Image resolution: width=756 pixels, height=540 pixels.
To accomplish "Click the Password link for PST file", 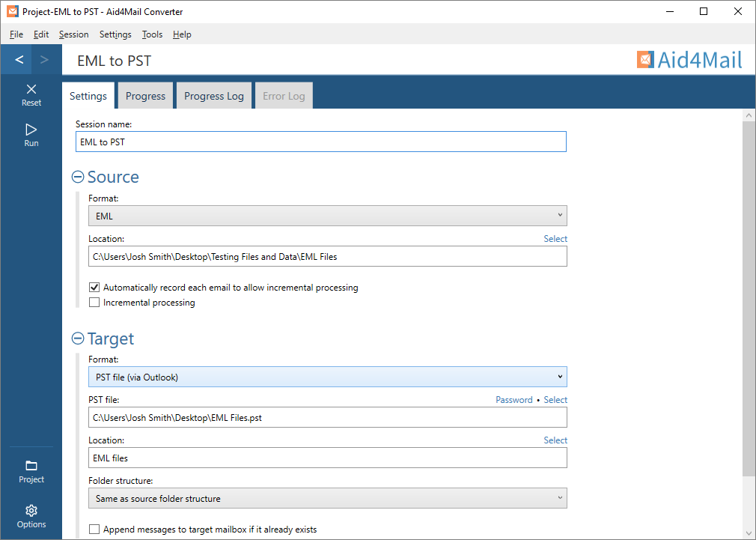I will pyautogui.click(x=514, y=400).
